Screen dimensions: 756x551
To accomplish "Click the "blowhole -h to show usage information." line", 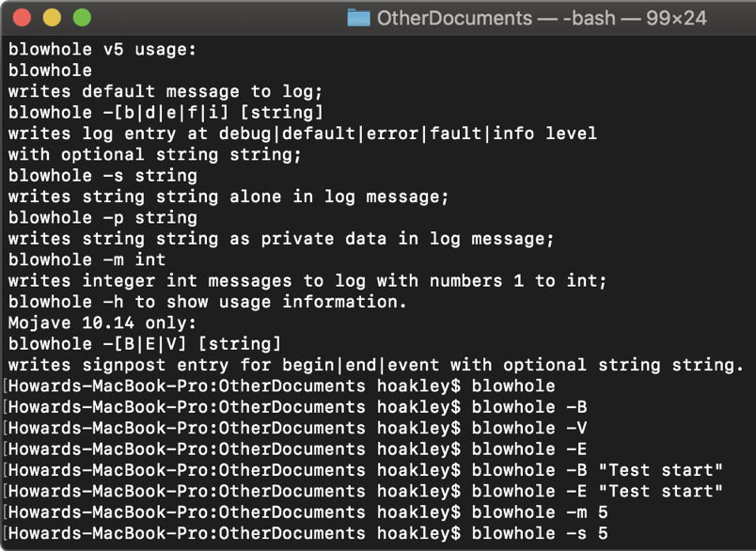I will coord(208,302).
